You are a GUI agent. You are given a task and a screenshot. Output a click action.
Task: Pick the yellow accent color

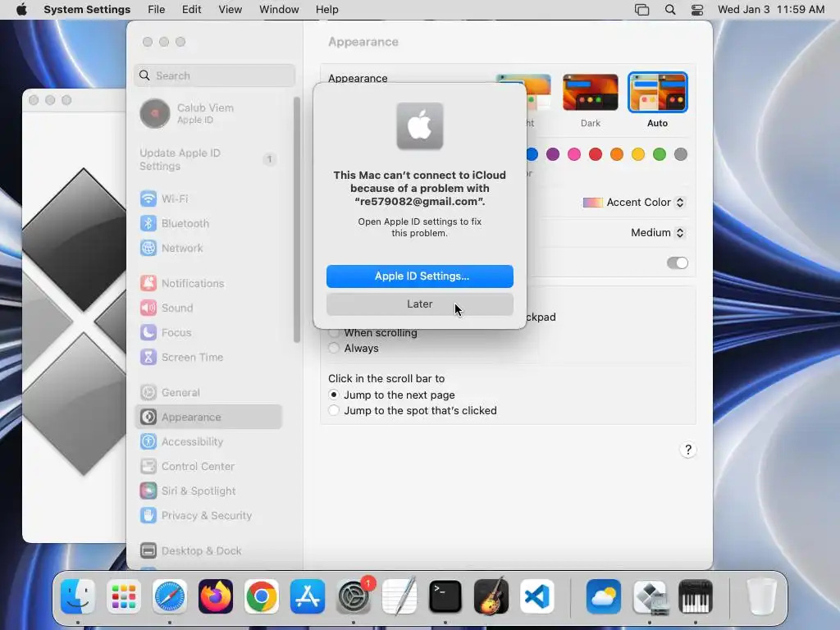point(637,154)
